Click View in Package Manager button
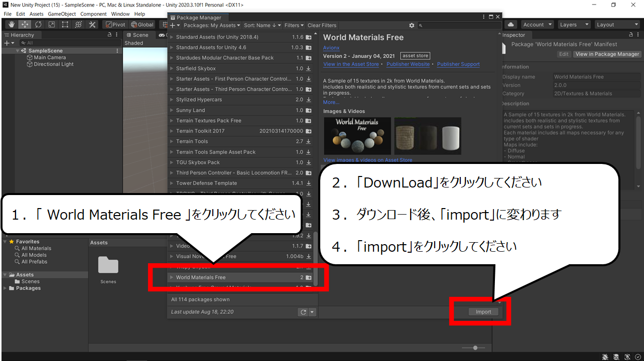The width and height of the screenshot is (644, 361). tap(607, 54)
